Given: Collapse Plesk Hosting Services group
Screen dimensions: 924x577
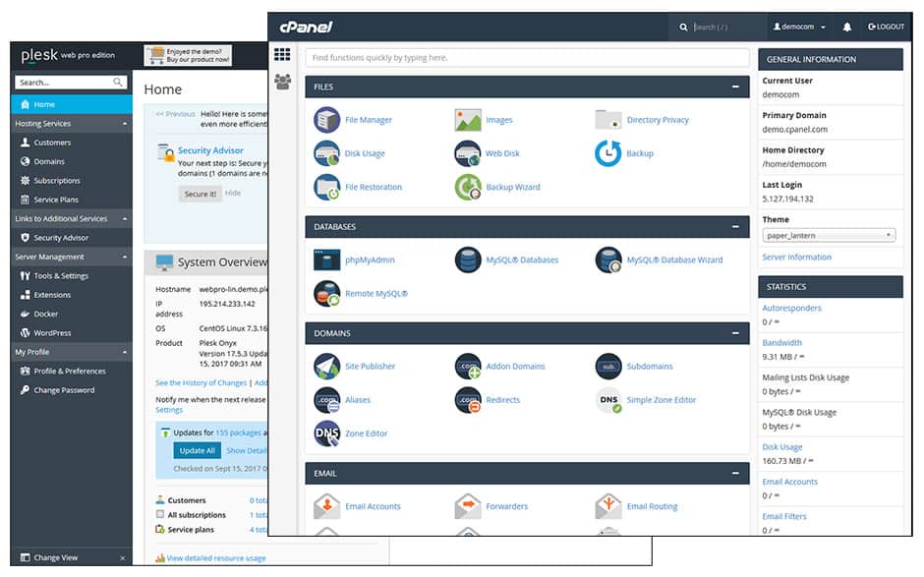Looking at the screenshot, I should pos(125,124).
